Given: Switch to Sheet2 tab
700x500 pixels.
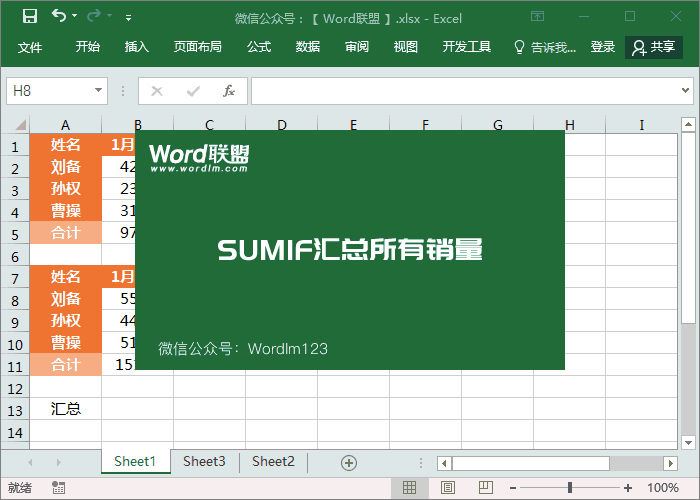Looking at the screenshot, I should (x=273, y=461).
